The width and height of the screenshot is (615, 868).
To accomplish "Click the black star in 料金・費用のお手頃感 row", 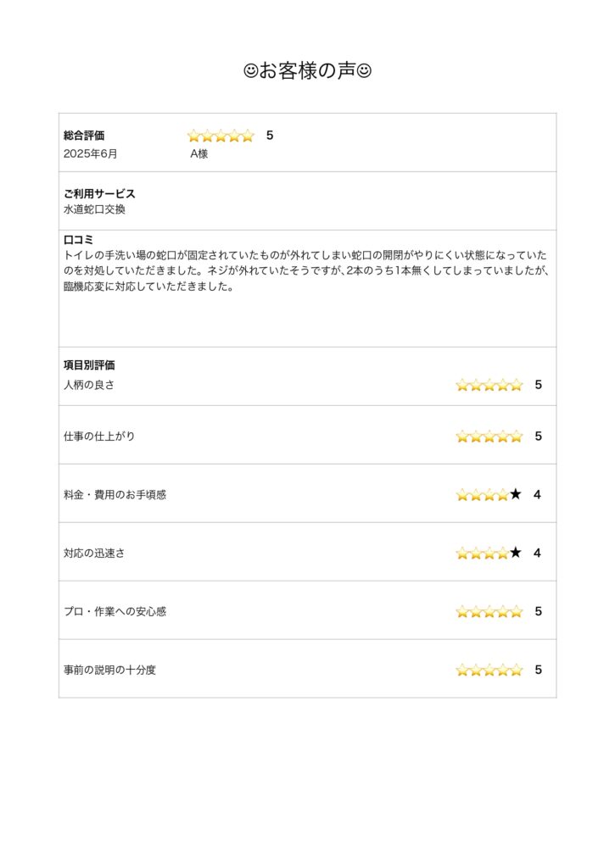I will pyautogui.click(x=516, y=494).
